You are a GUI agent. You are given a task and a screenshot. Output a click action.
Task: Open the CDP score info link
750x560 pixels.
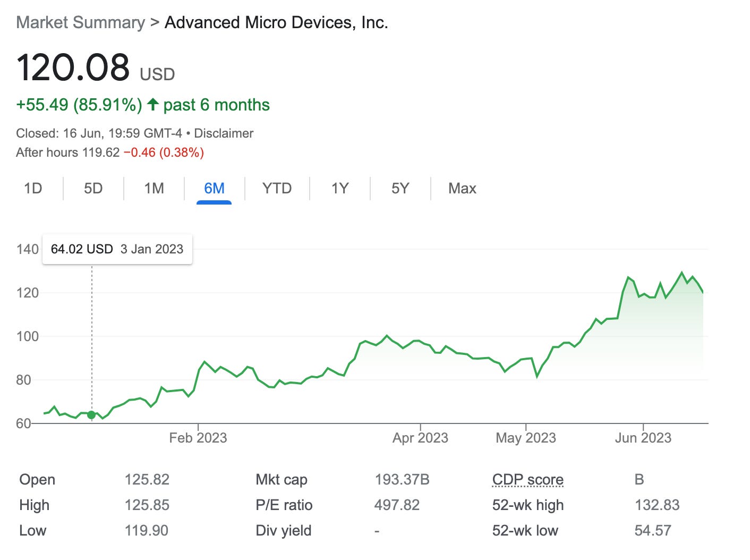[528, 480]
